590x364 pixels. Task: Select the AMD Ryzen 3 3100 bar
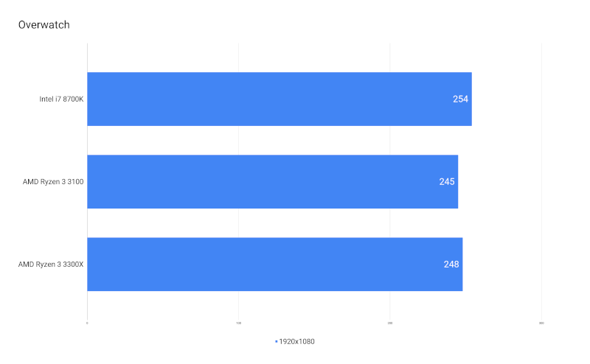pyautogui.click(x=272, y=181)
